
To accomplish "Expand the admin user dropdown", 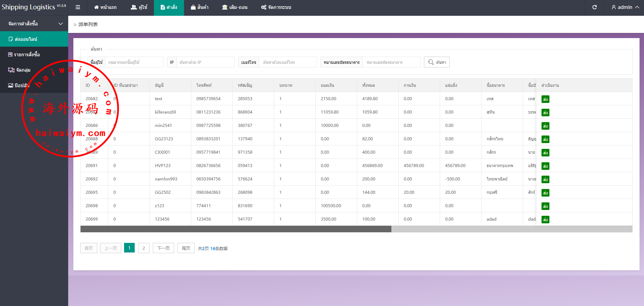I will click(x=625, y=7).
